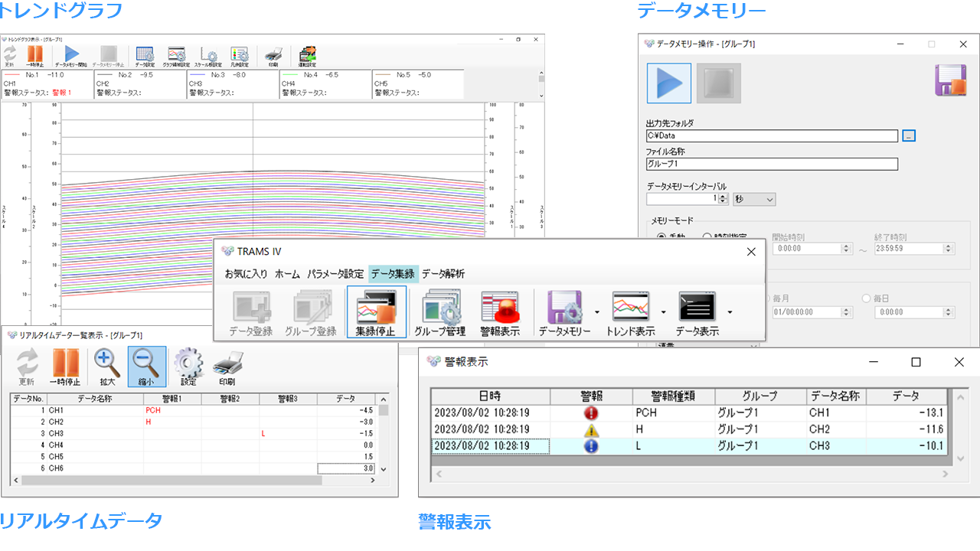The height and width of the screenshot is (551, 980).
Task: Expand トレンド表示 dropdown arrow in TRAMS IV ribbon
Action: click(663, 312)
